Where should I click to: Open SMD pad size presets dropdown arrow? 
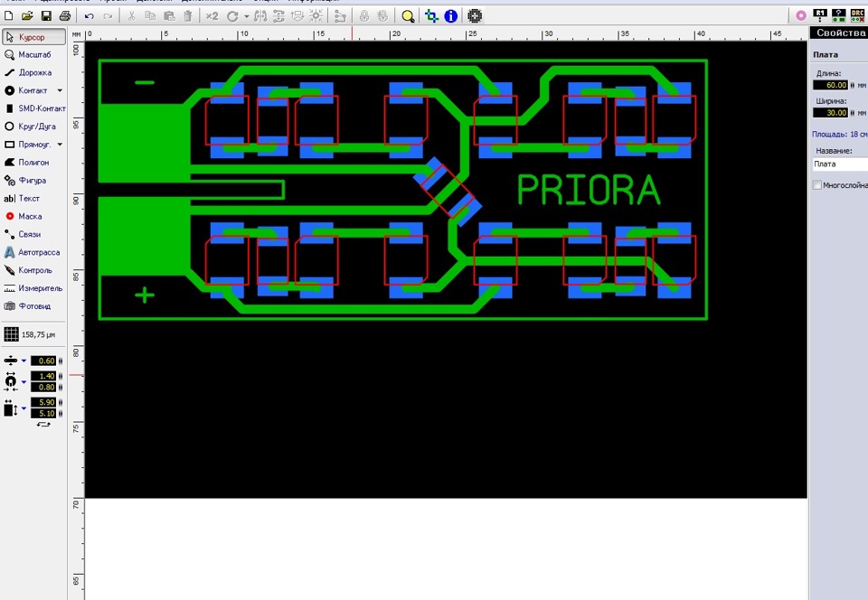point(24,408)
